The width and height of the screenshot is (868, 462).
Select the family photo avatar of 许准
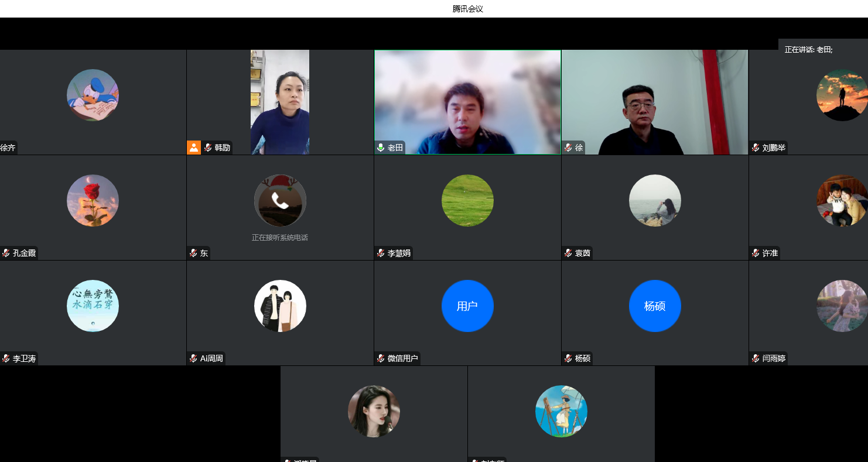(x=842, y=200)
